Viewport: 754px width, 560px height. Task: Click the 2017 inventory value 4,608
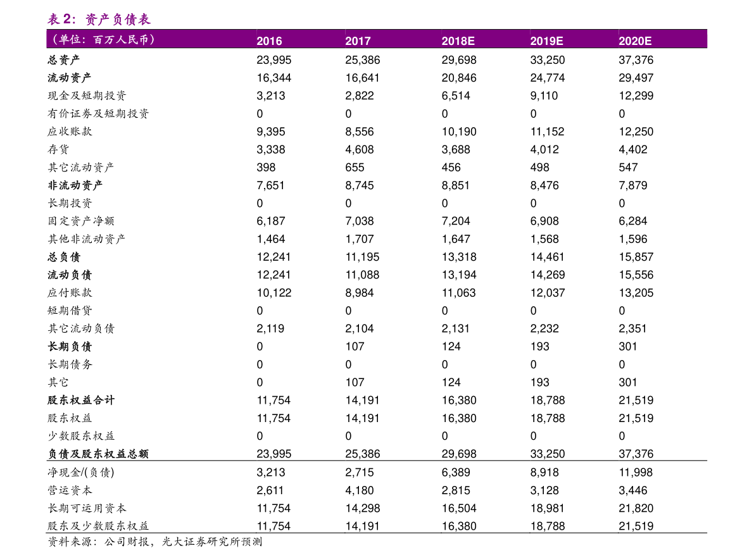[359, 149]
